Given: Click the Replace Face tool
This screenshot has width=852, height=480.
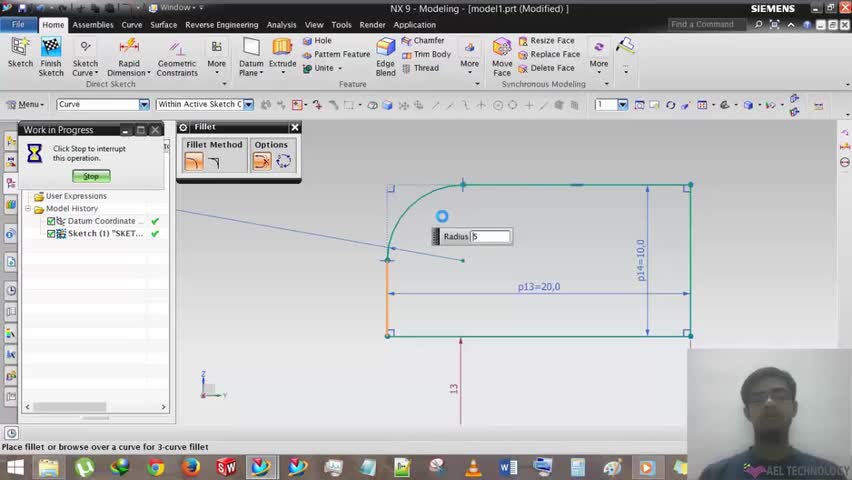Looking at the screenshot, I should [549, 54].
